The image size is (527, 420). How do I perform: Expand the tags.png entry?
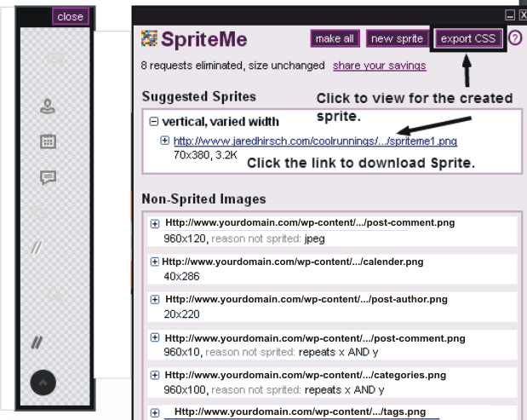click(x=155, y=412)
